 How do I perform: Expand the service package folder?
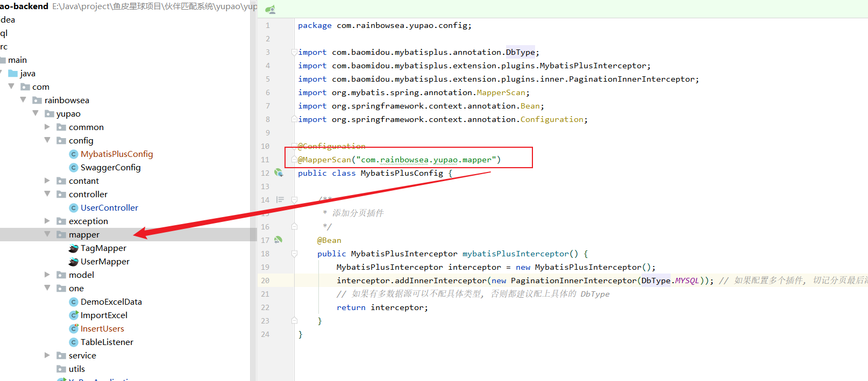(x=47, y=355)
